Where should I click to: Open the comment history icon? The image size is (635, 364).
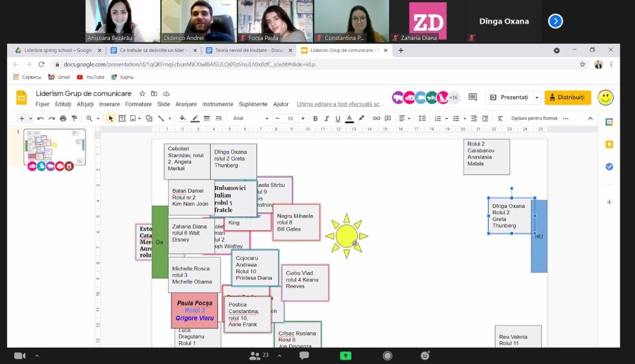pos(472,97)
